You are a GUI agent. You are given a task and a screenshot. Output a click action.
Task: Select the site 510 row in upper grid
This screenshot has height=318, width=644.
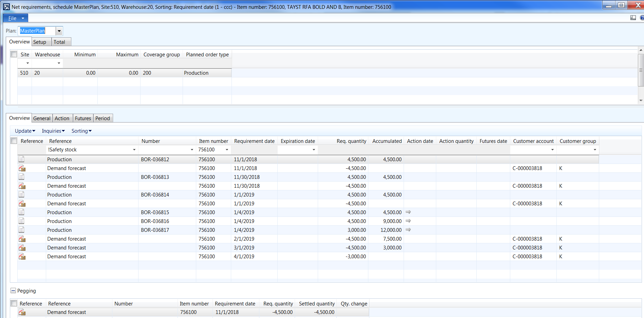click(125, 73)
